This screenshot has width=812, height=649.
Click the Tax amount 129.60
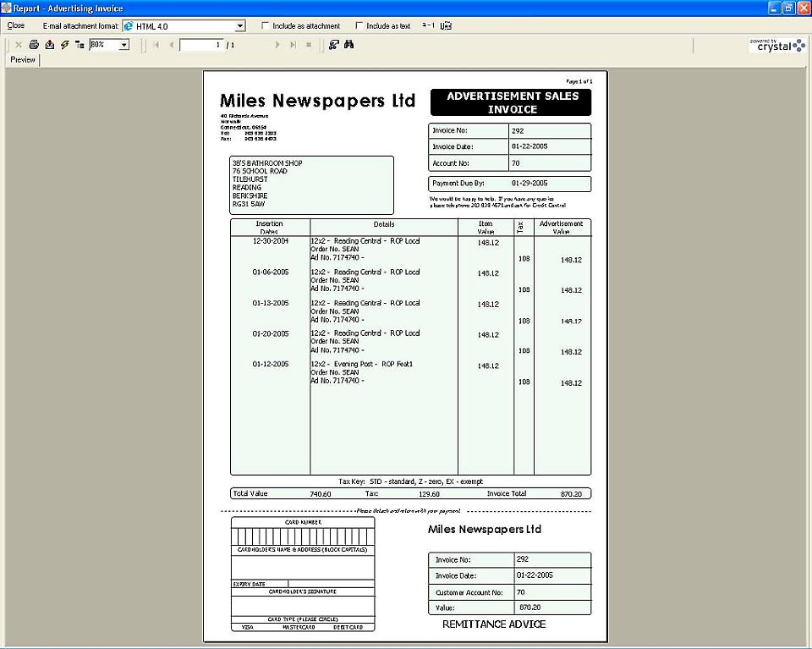429,494
